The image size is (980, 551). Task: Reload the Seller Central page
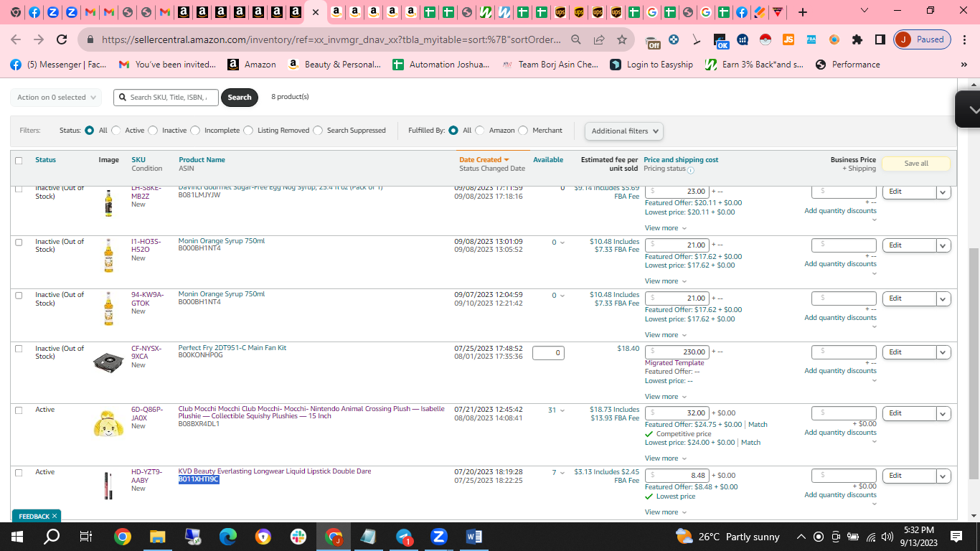62,39
